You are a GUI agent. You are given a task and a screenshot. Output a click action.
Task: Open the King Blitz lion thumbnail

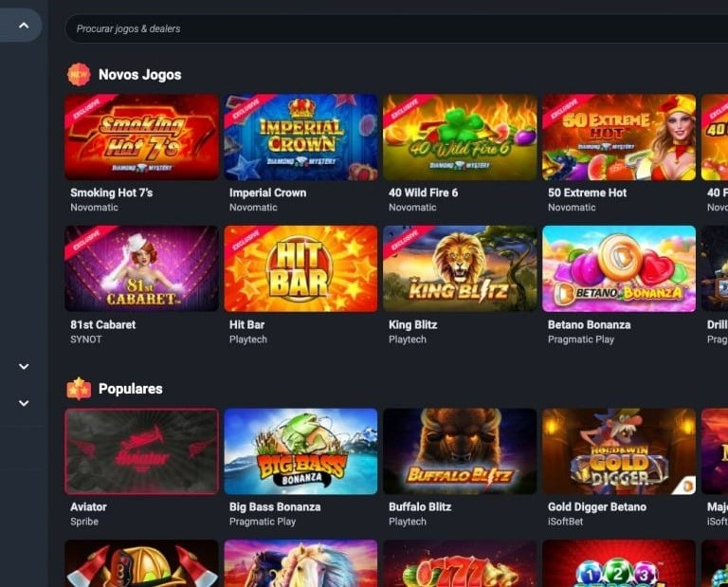pyautogui.click(x=460, y=268)
